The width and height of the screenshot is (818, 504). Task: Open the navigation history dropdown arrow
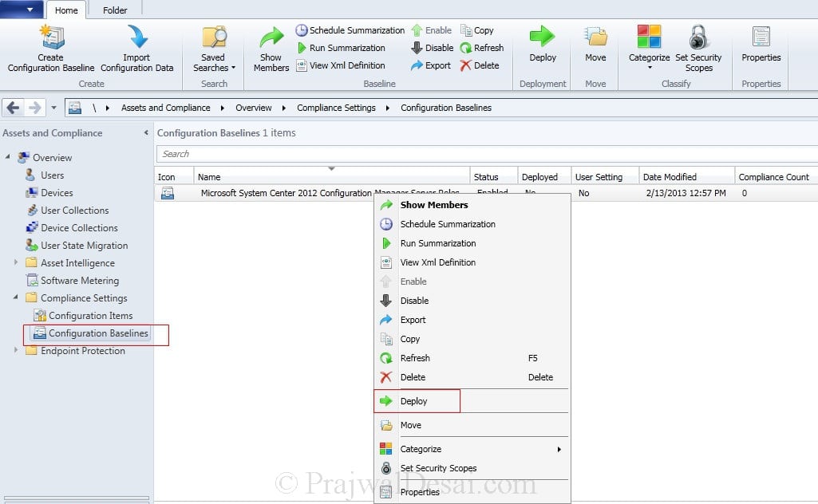click(53, 108)
